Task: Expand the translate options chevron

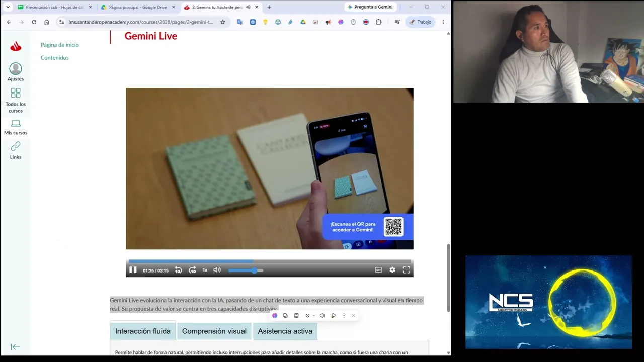Action: pos(314,316)
